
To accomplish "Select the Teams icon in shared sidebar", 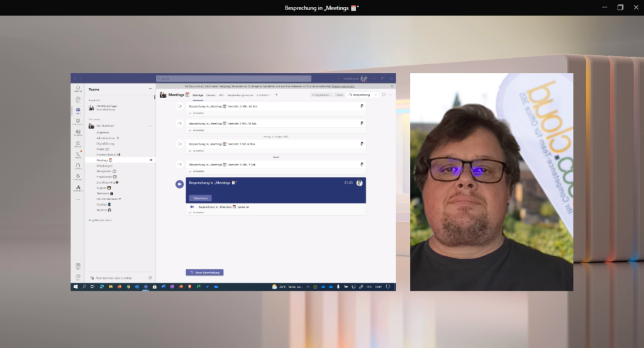I will (x=77, y=111).
